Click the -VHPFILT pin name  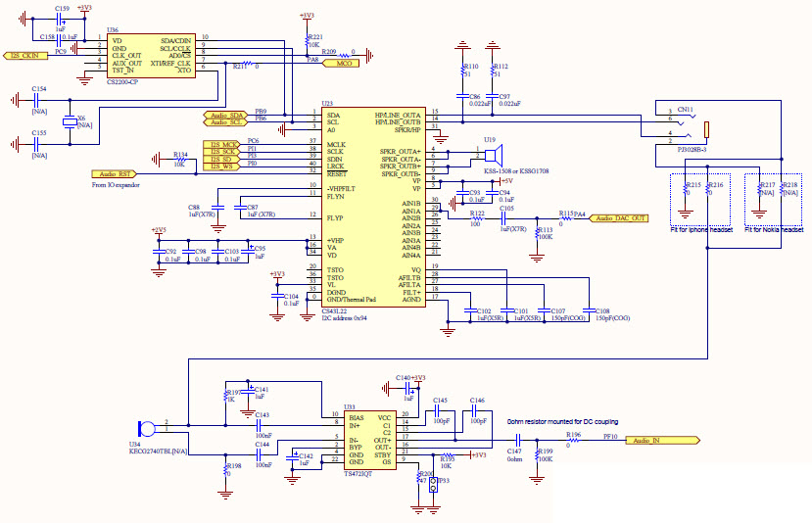point(341,188)
